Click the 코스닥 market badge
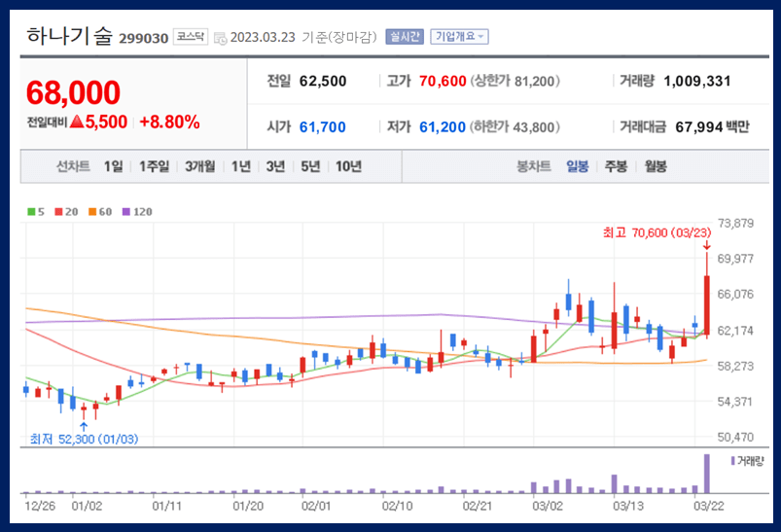 (x=191, y=37)
